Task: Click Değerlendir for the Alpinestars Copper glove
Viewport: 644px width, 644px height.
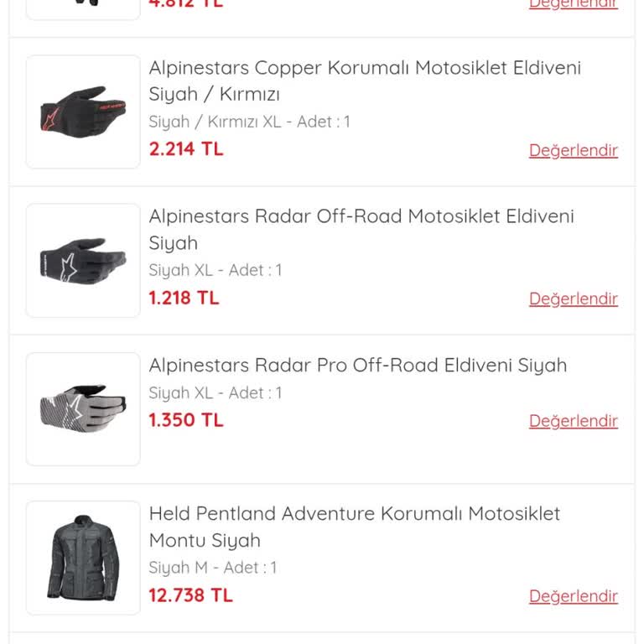Action: pos(573,150)
